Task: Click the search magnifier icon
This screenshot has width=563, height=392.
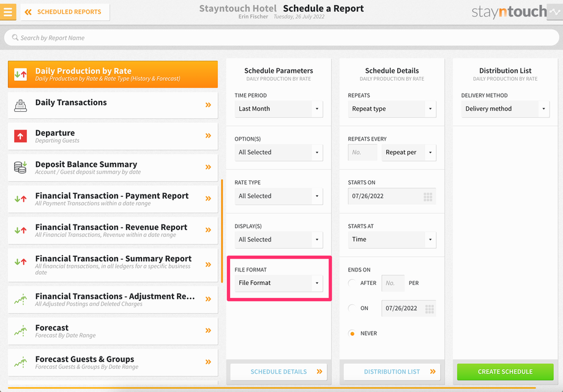Action: (15, 38)
